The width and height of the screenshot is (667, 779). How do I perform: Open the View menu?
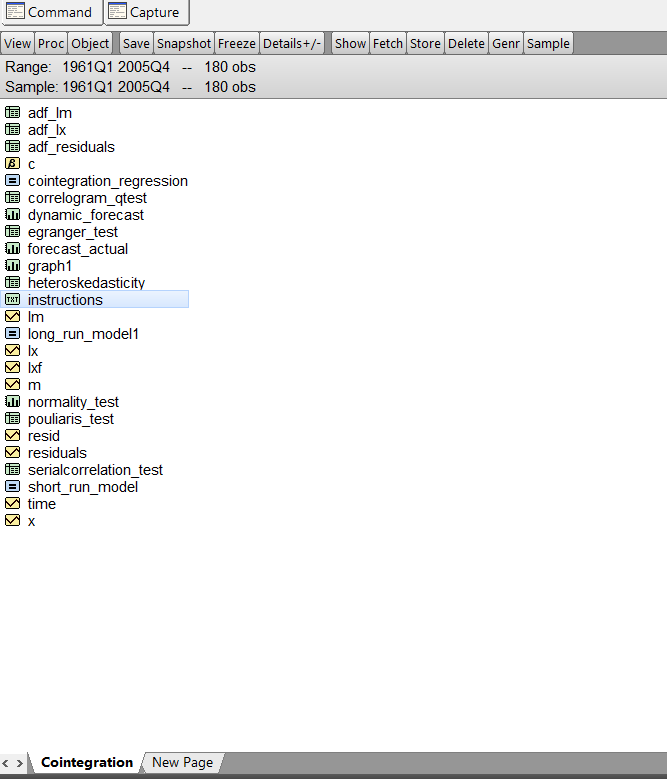[17, 43]
